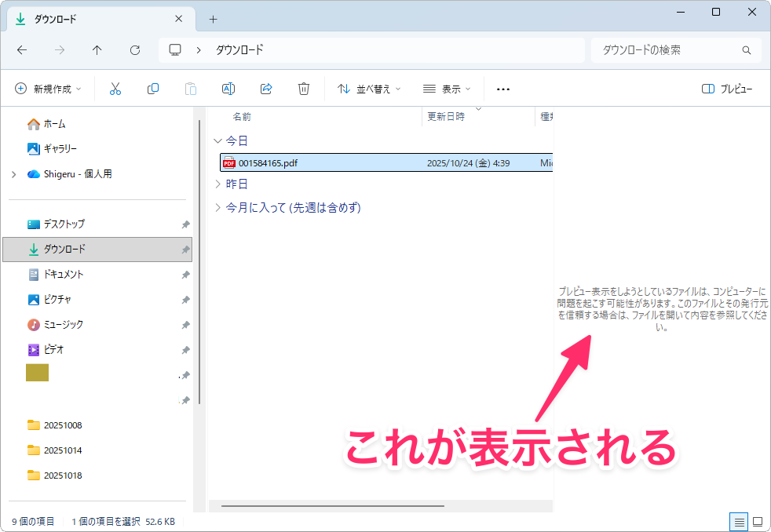Open the See more (…) toolbar menu
771x532 pixels.
pyautogui.click(x=503, y=89)
